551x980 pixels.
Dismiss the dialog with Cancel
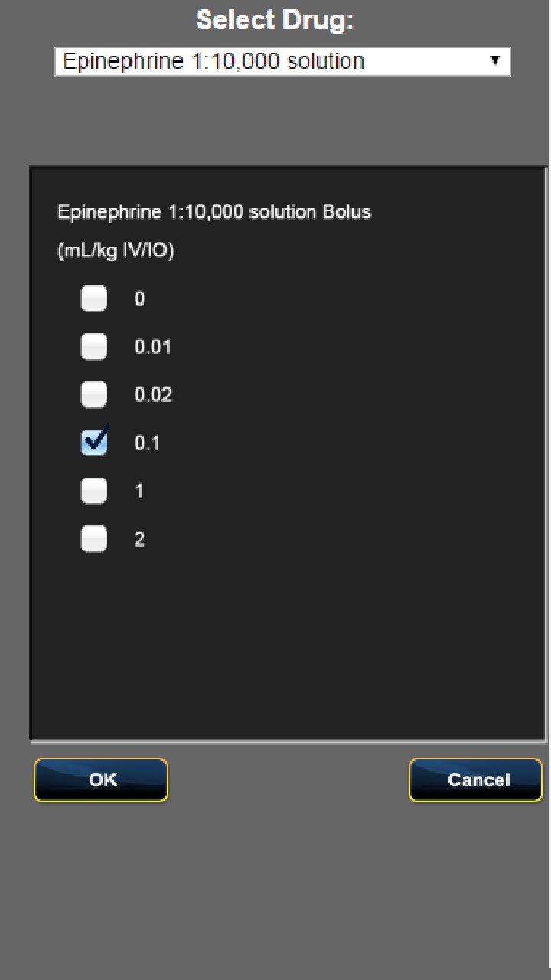coord(476,780)
